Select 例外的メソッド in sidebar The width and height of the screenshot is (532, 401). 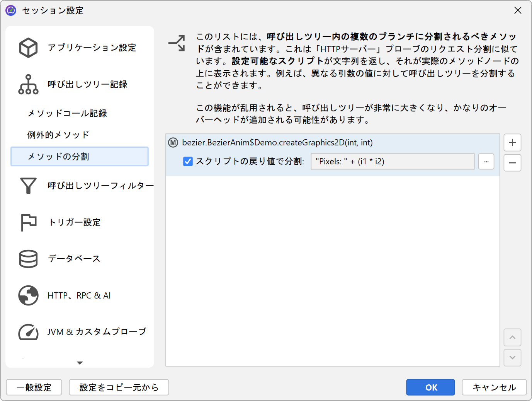tap(58, 135)
